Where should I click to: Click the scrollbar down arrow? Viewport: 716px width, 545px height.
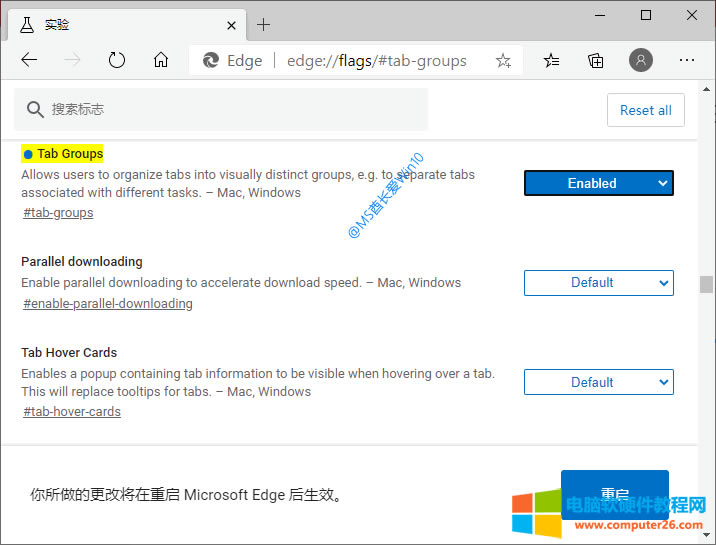click(706, 534)
